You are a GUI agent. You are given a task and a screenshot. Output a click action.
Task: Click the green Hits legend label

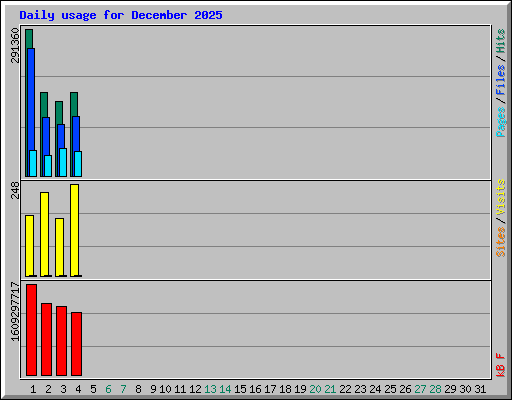(500, 41)
